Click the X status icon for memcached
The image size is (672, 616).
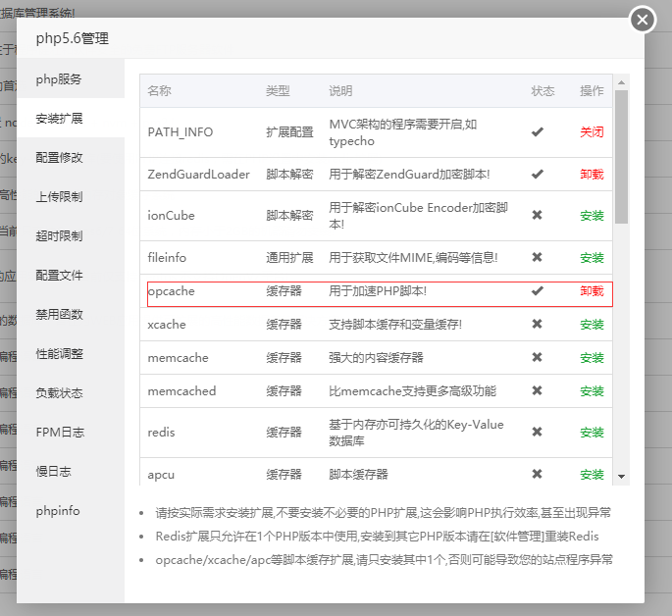537,390
